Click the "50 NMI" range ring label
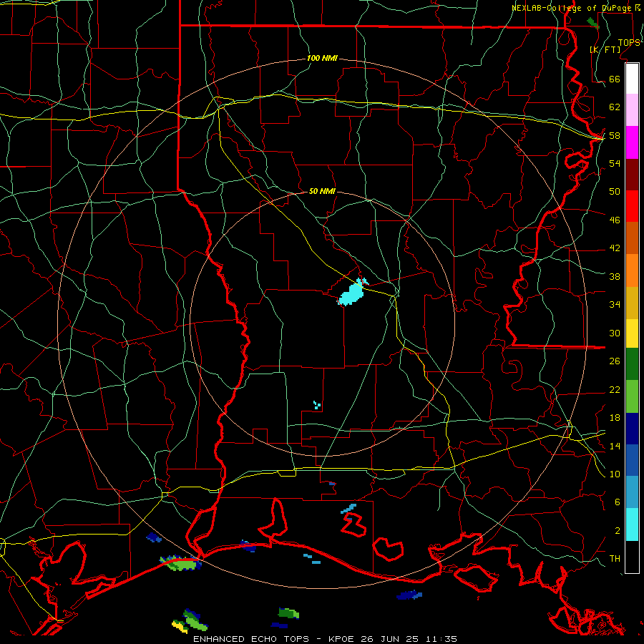Screen dimensions: 644x644 click(x=322, y=191)
